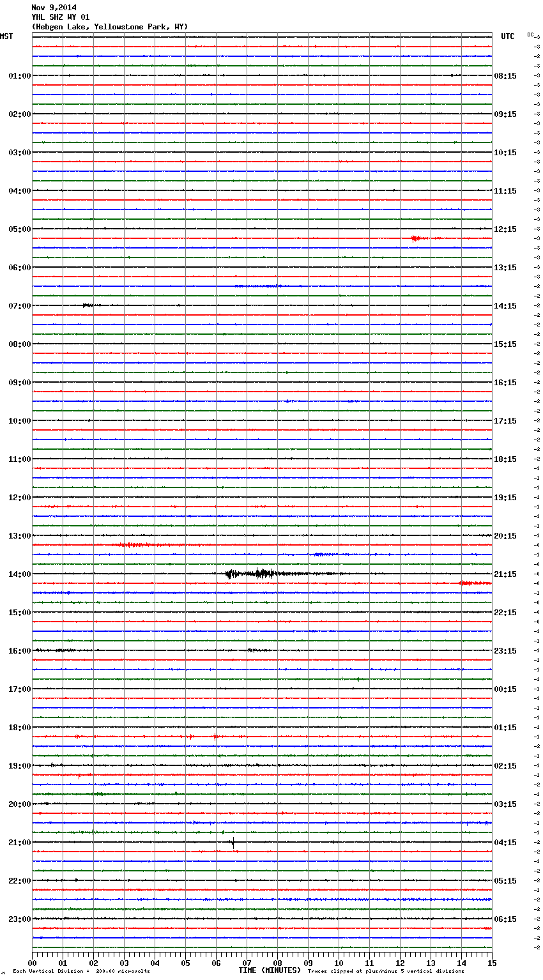Click the '02:15' UTC time label
The image size is (543, 980).
click(505, 766)
